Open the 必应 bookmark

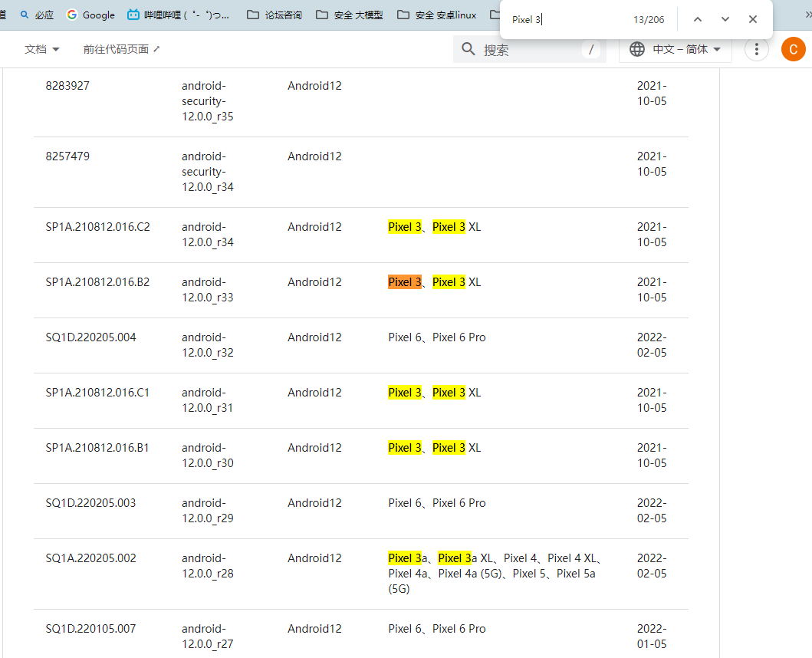click(37, 15)
